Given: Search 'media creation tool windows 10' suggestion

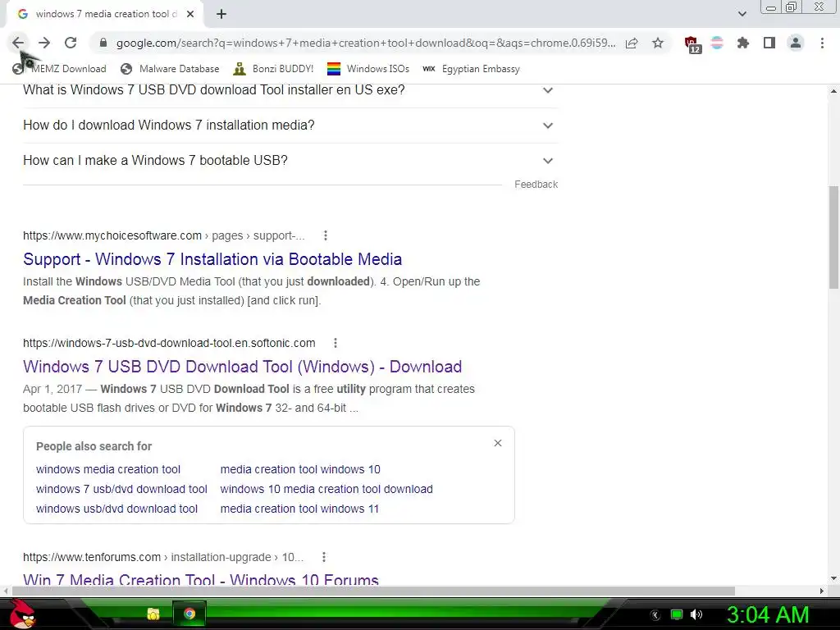Looking at the screenshot, I should click(x=300, y=469).
